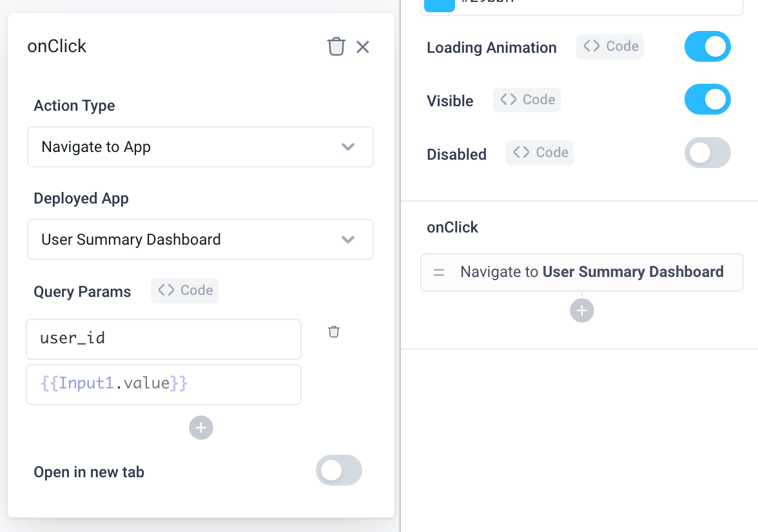Click the Code icon beside Disabled
Viewport: 758px width, 532px height.
pos(539,153)
